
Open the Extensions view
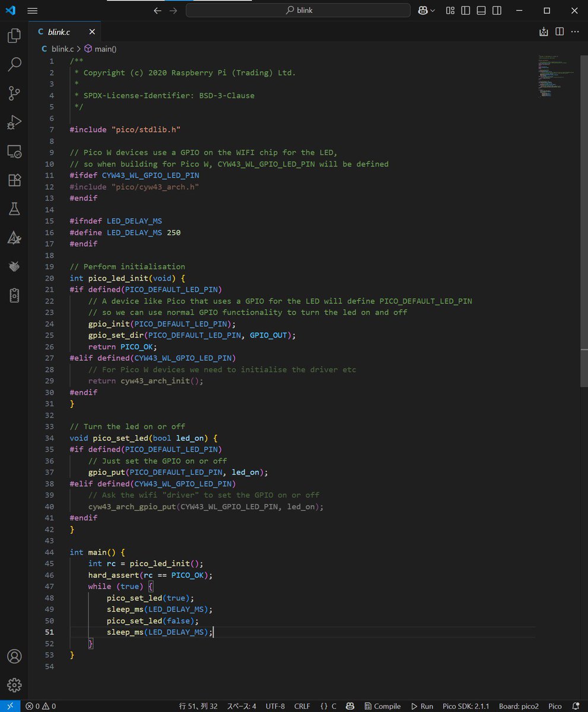pyautogui.click(x=14, y=180)
